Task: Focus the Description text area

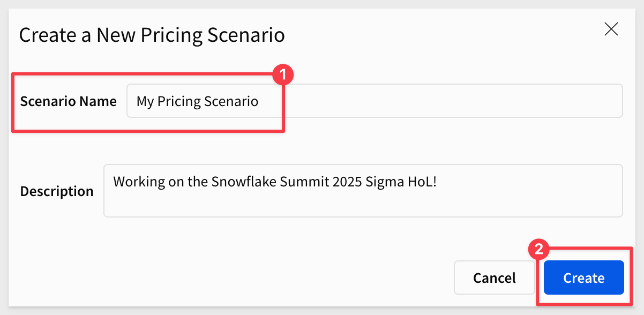Action: tap(363, 191)
